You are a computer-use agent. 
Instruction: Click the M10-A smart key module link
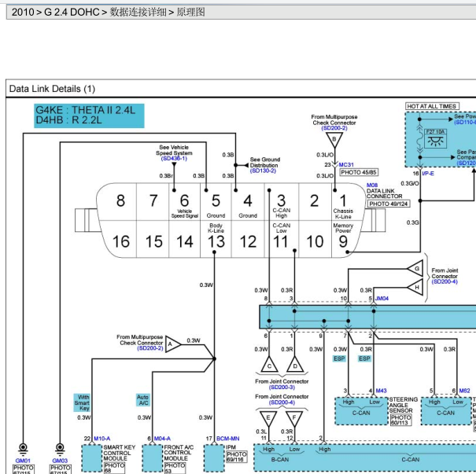(102, 439)
